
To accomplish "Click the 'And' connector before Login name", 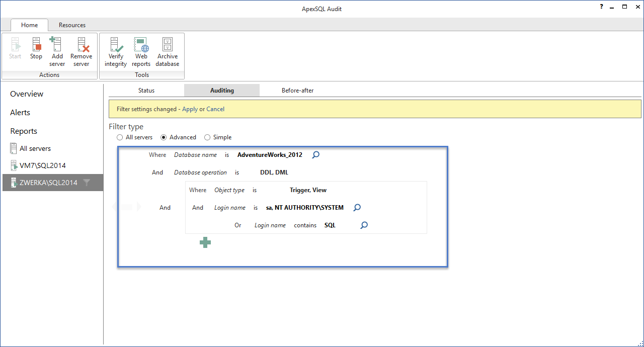I will pyautogui.click(x=198, y=208).
